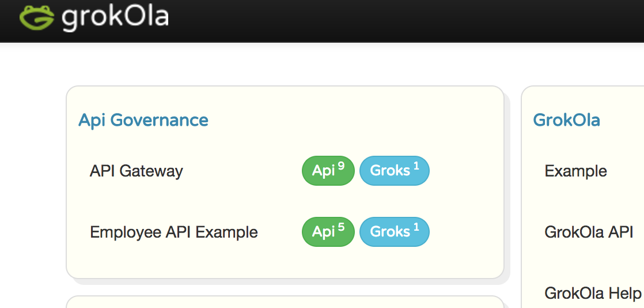The width and height of the screenshot is (644, 308).
Task: Click count 1 on Employee API Example's Groks badge
Action: point(416,227)
